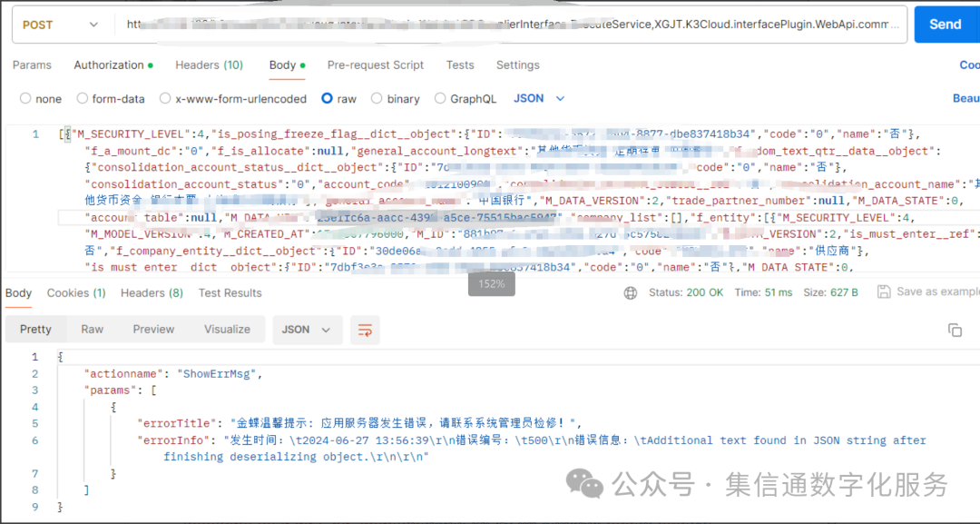Open the POST method dropdown
Screen dimensions: 980x524
point(61,25)
